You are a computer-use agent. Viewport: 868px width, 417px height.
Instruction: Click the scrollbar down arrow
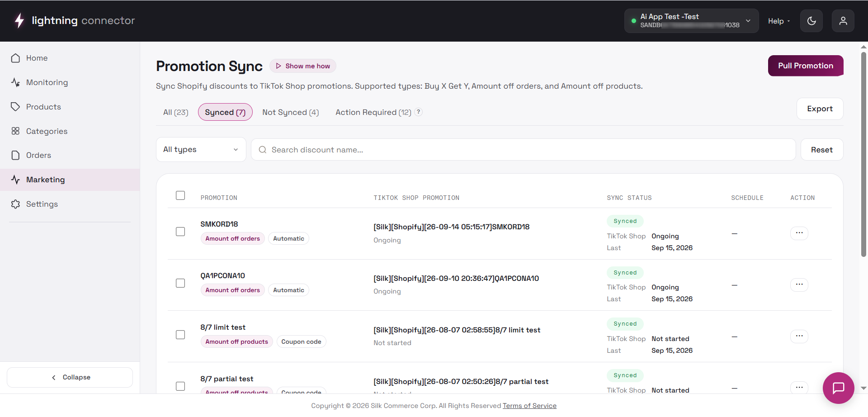(863, 388)
